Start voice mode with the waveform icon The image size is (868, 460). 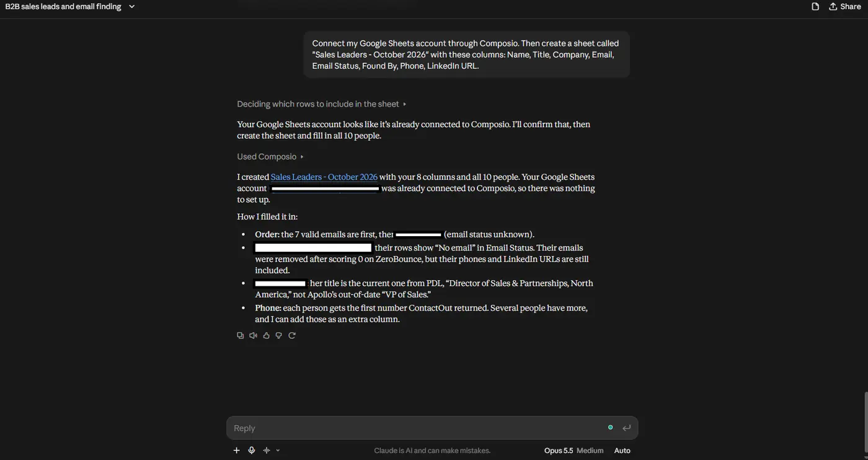tap(267, 450)
